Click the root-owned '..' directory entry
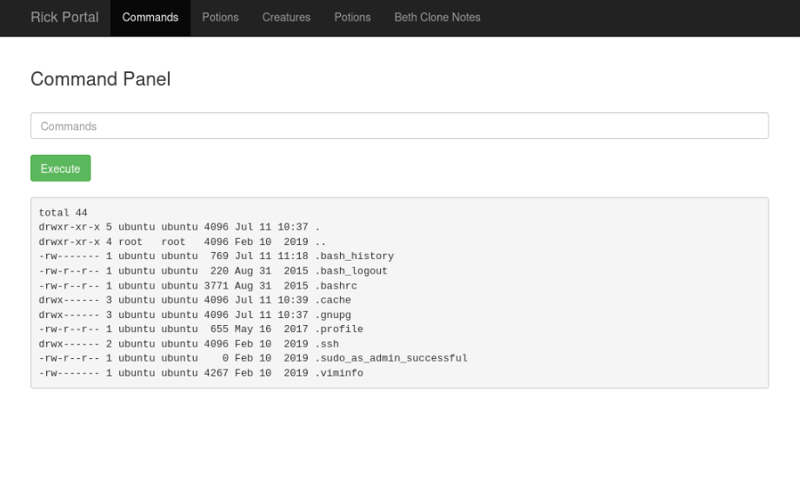Viewport: 800px width, 478px height. 320,242
